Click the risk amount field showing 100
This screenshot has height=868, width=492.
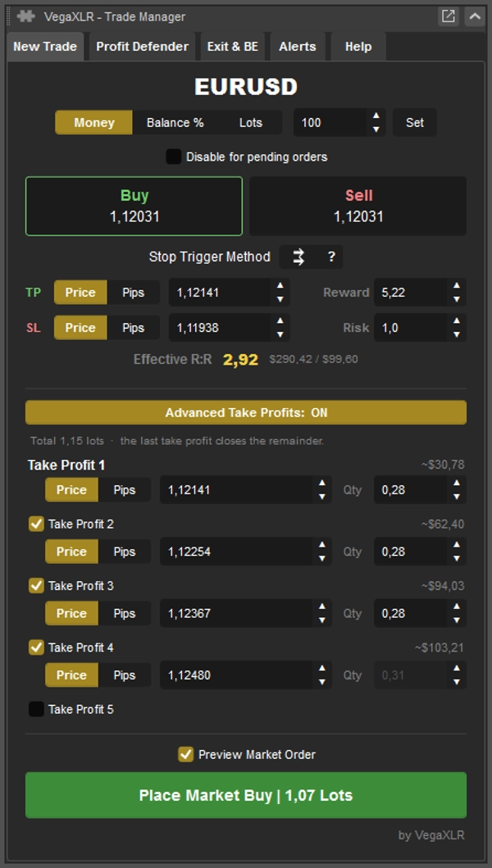click(x=330, y=122)
